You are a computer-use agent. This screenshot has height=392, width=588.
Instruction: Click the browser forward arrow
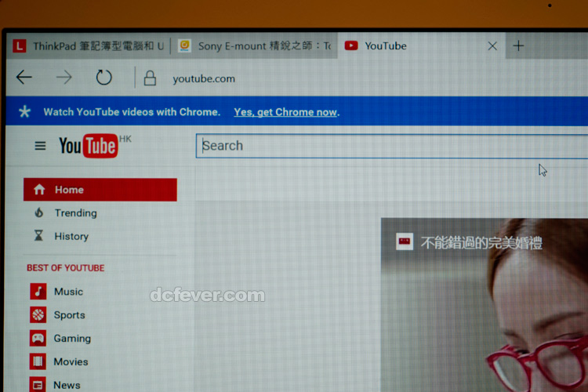[64, 78]
